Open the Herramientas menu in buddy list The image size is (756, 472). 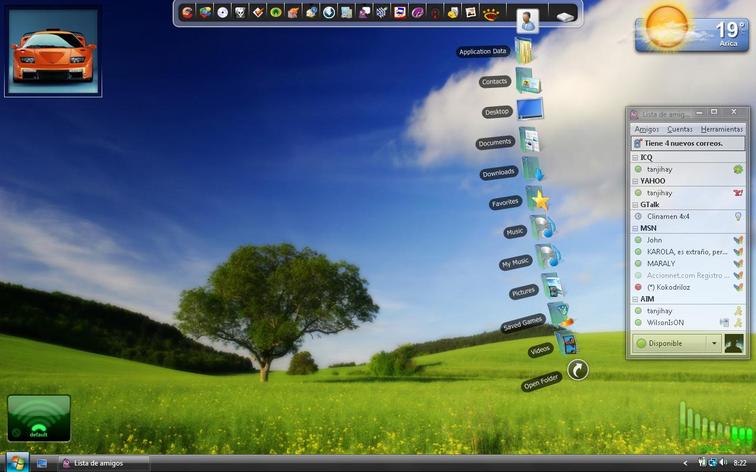pyautogui.click(x=722, y=129)
